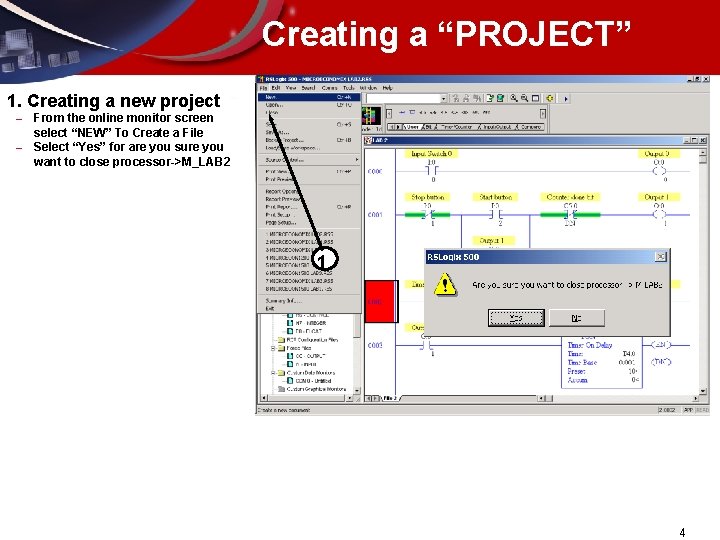Image resolution: width=720 pixels, height=540 pixels.
Task: Click the yellow gear toolbar icon
Action: coord(550,98)
